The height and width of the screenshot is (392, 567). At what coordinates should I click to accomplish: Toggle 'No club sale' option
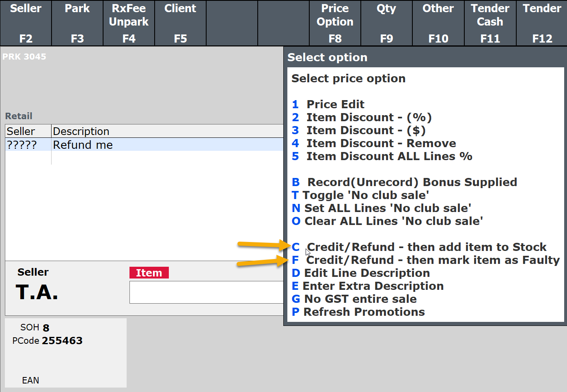(x=365, y=195)
